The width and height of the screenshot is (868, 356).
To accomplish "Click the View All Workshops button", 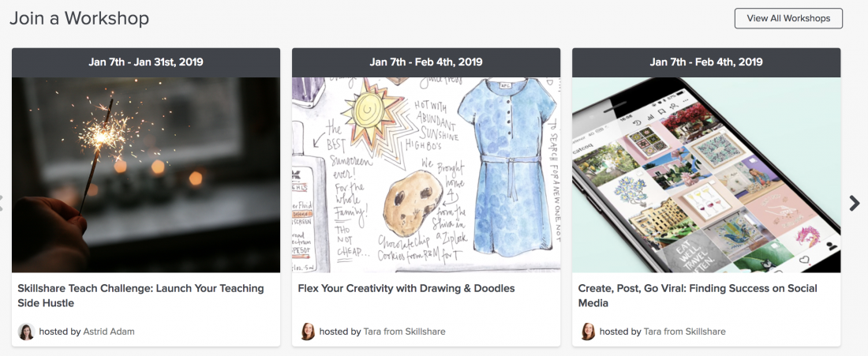I will [788, 18].
